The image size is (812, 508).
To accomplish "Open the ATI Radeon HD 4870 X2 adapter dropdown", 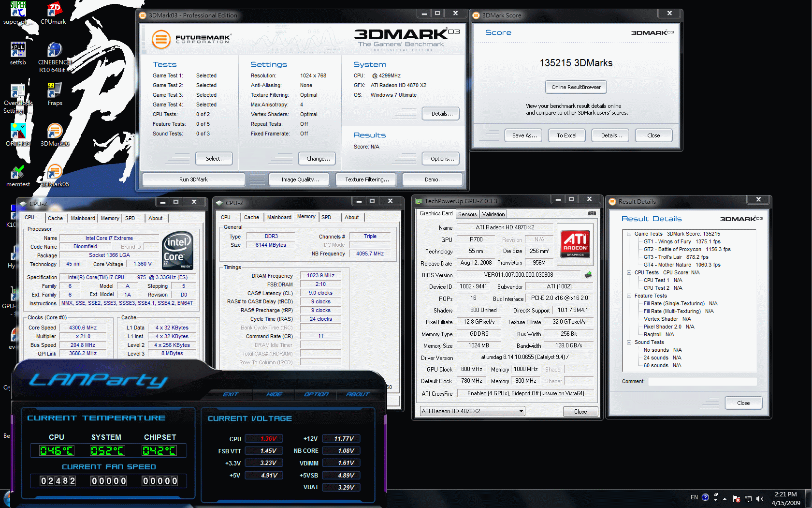I will pos(472,411).
